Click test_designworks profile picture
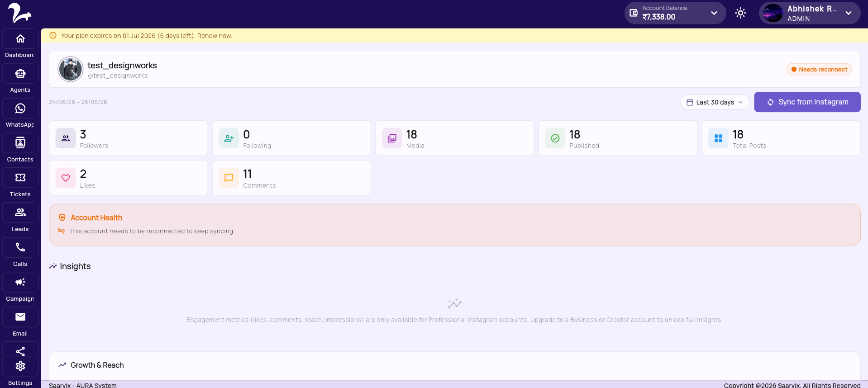The width and height of the screenshot is (868, 388). (x=71, y=69)
